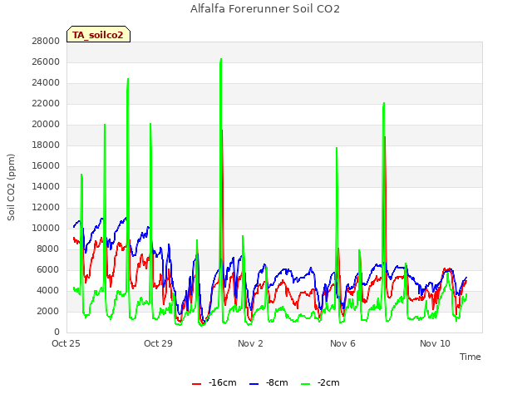
Task: Click the 20000 y-axis tick label
Action: 46,125
